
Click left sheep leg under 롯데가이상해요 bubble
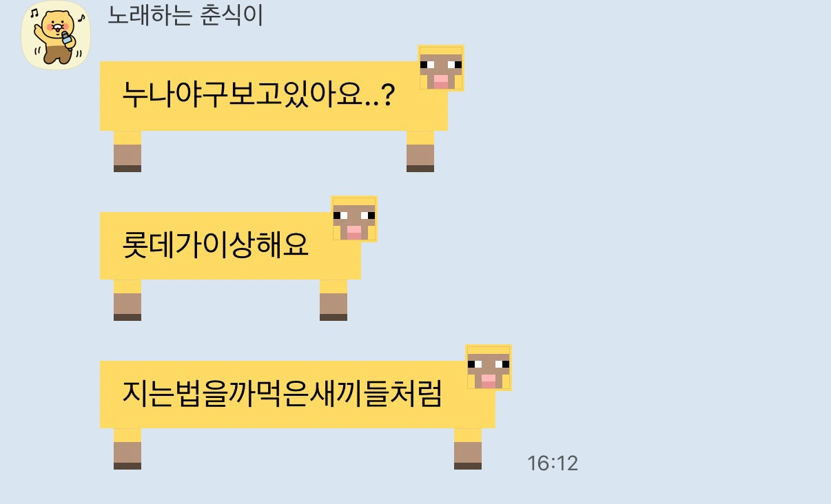click(127, 300)
